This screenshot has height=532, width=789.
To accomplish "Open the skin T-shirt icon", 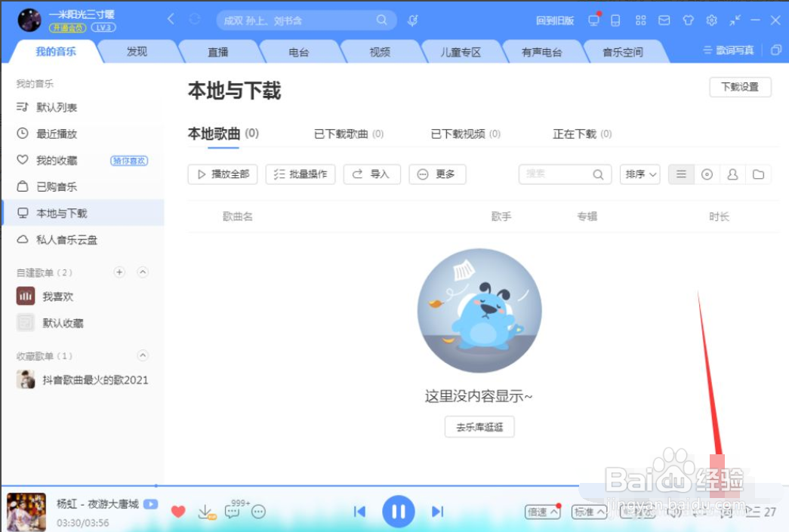I will coord(688,20).
